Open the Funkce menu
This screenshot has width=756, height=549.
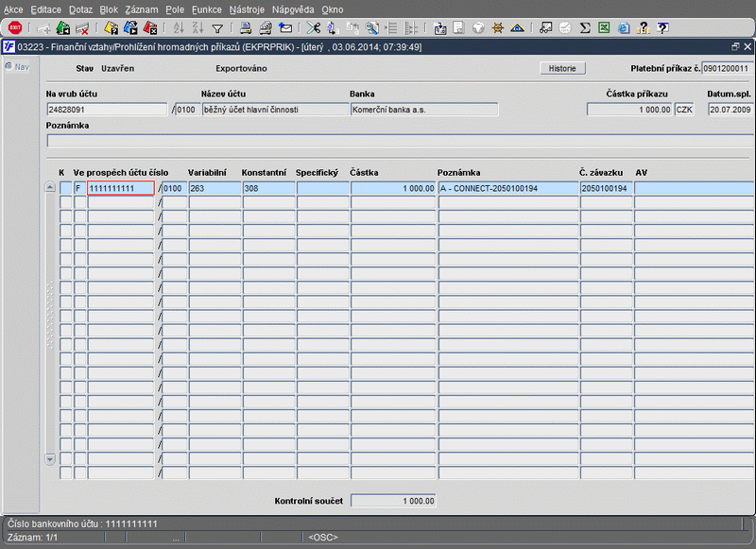pyautogui.click(x=207, y=9)
